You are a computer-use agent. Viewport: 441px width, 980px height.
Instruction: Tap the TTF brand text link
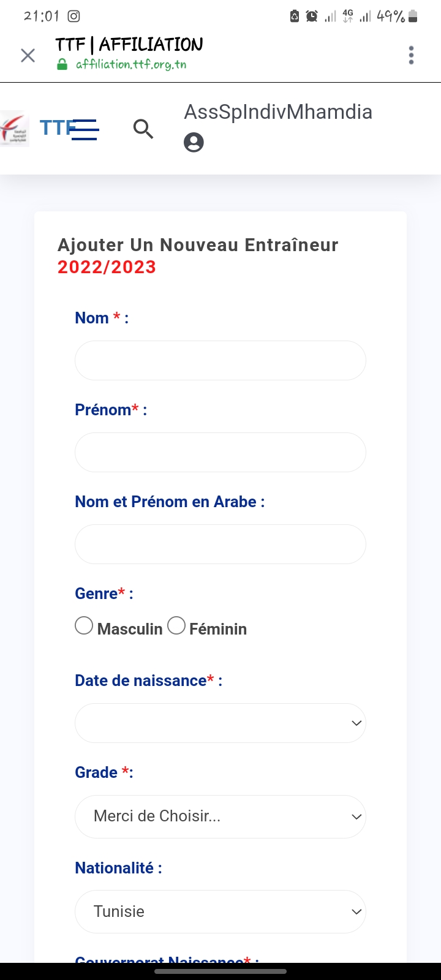55,127
